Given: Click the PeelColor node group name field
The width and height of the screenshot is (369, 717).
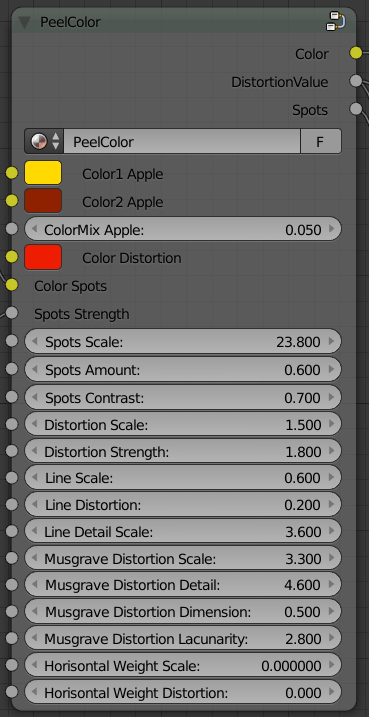Looking at the screenshot, I should (182, 141).
